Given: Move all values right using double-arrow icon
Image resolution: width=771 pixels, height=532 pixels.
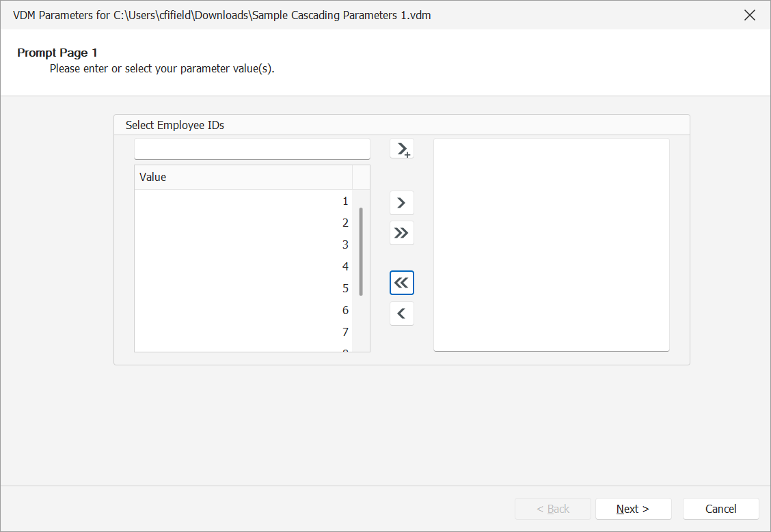Looking at the screenshot, I should pyautogui.click(x=401, y=233).
